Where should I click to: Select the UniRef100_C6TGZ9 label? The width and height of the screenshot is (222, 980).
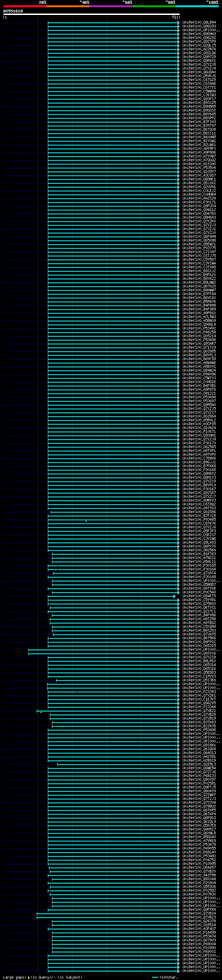199,80
